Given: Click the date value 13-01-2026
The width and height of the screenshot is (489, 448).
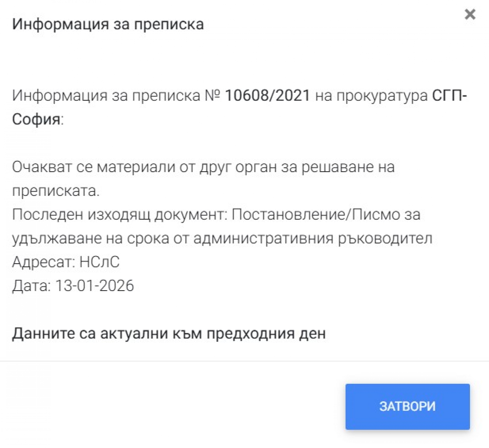Looking at the screenshot, I should tap(94, 286).
